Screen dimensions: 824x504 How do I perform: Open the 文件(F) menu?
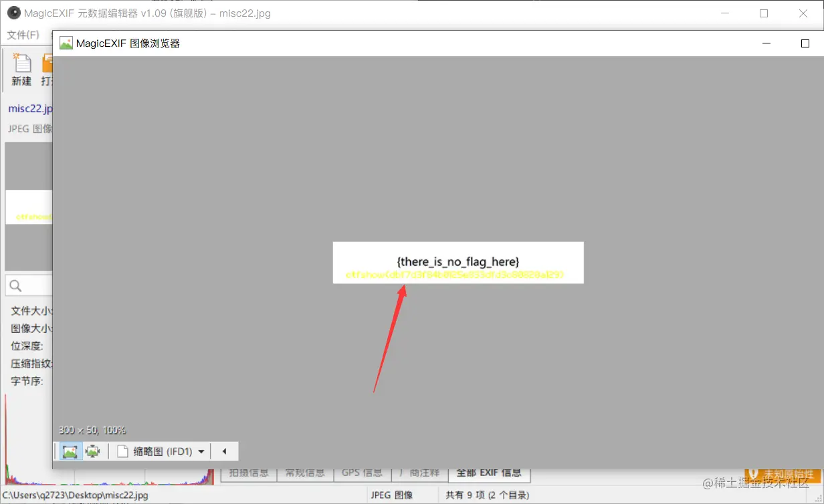pyautogui.click(x=23, y=34)
